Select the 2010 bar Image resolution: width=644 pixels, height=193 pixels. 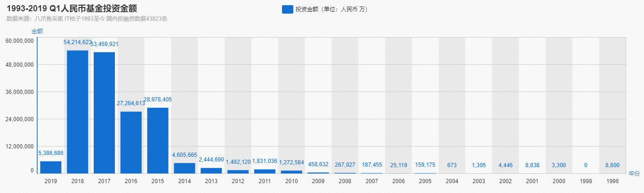(291, 172)
